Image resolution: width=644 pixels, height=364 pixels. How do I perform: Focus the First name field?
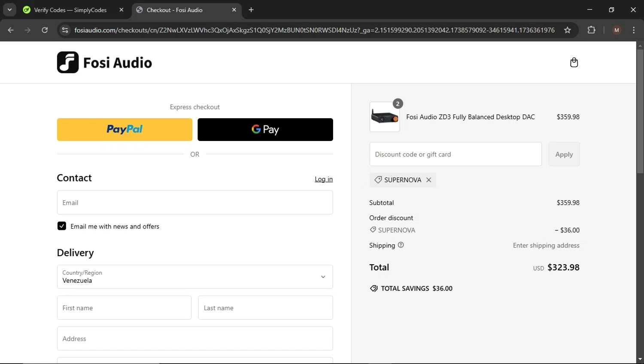(x=124, y=308)
